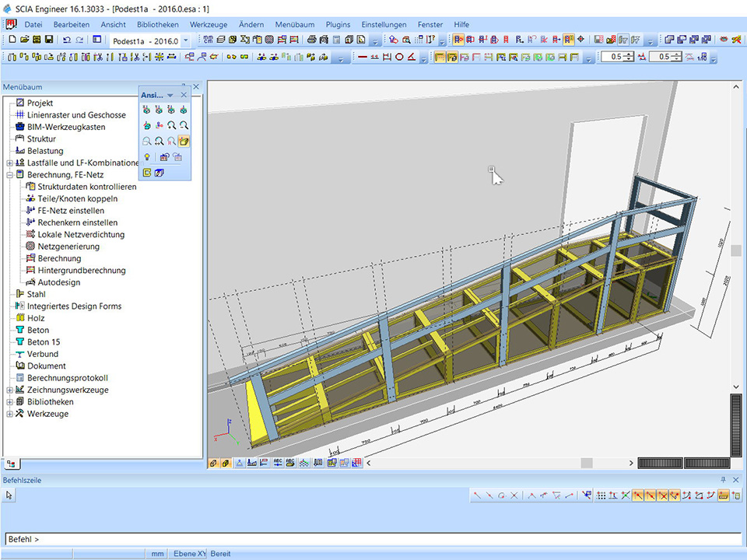Open the Podest1a project dropdown
This screenshot has height=560, width=747.
click(x=185, y=40)
